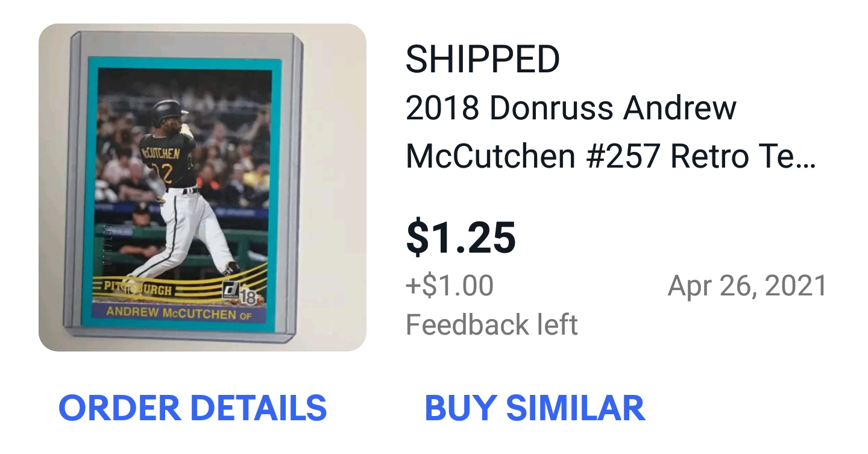
Task: Tap the +$1.00 shipping cost text
Action: (450, 285)
